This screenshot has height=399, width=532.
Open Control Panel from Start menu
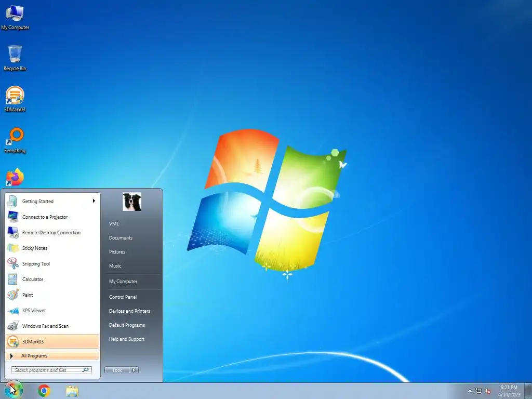tap(123, 297)
